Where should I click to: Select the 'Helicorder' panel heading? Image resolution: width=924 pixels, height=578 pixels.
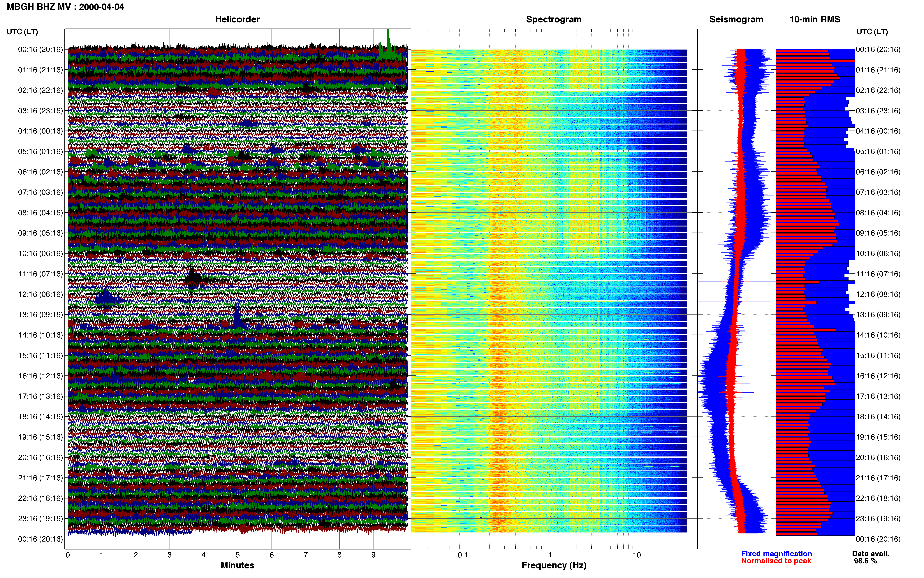pos(237,20)
